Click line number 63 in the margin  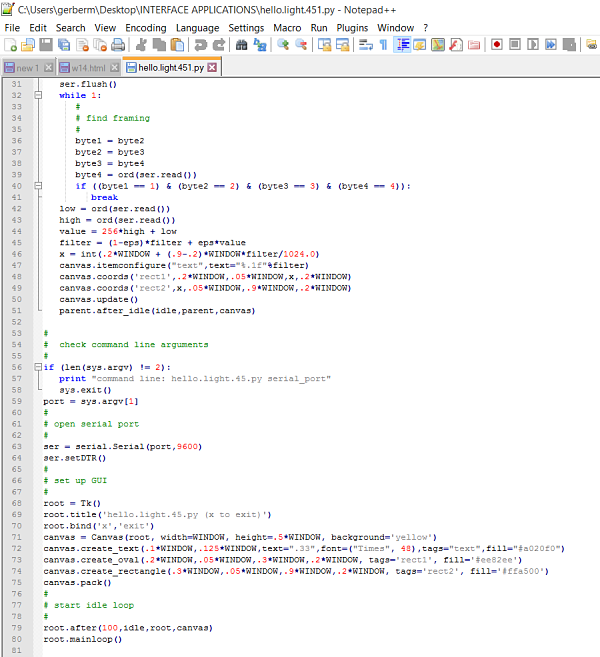[16, 446]
